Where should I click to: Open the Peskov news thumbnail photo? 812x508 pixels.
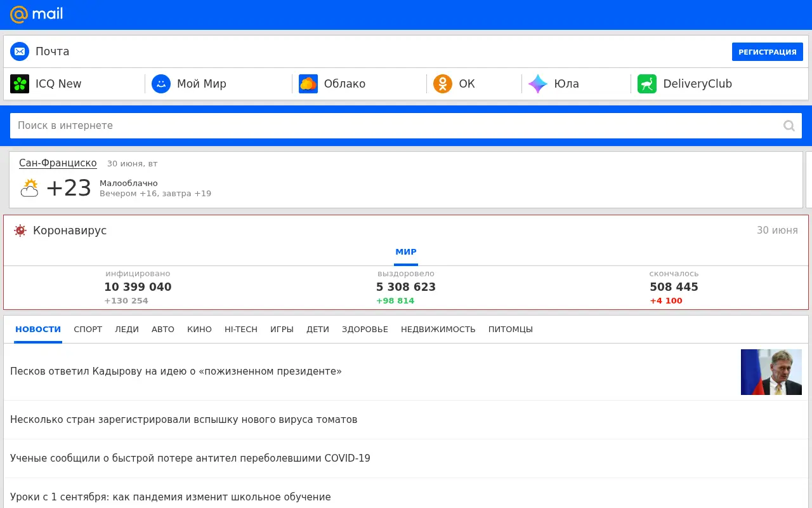coord(771,372)
